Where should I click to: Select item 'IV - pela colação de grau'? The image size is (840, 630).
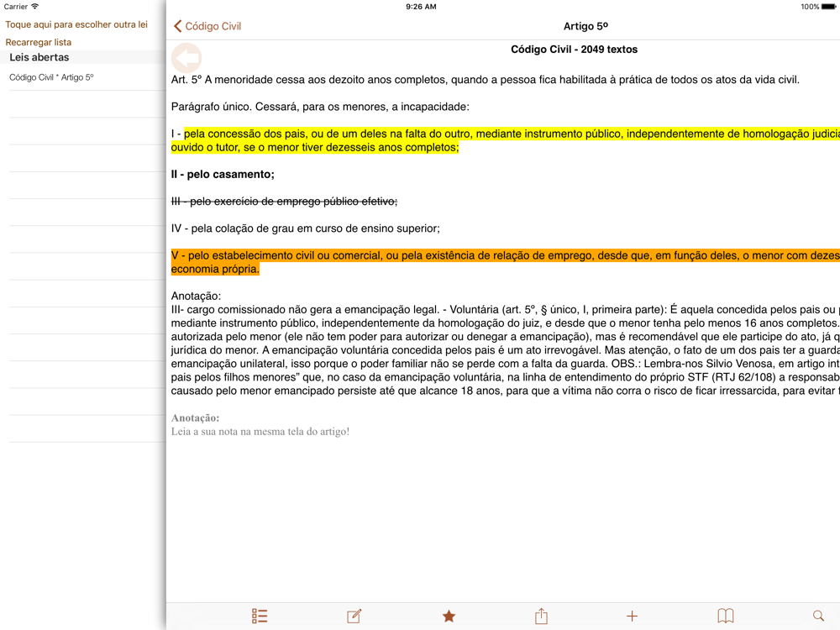click(306, 228)
